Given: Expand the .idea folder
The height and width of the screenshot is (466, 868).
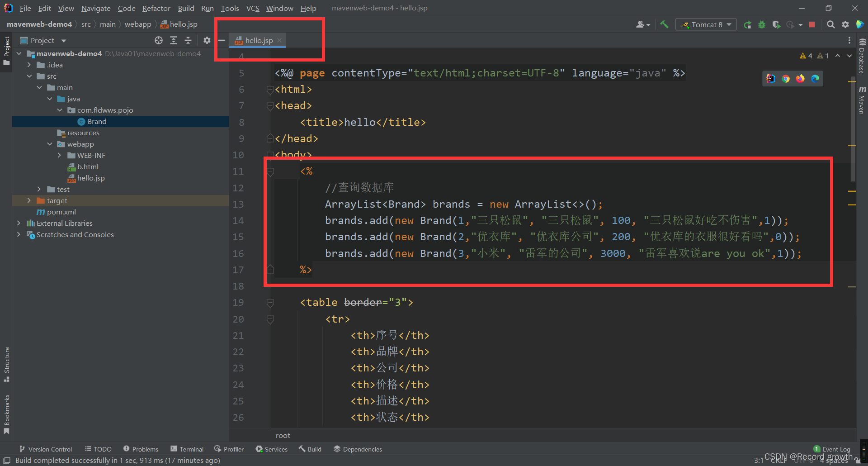Looking at the screenshot, I should [29, 65].
